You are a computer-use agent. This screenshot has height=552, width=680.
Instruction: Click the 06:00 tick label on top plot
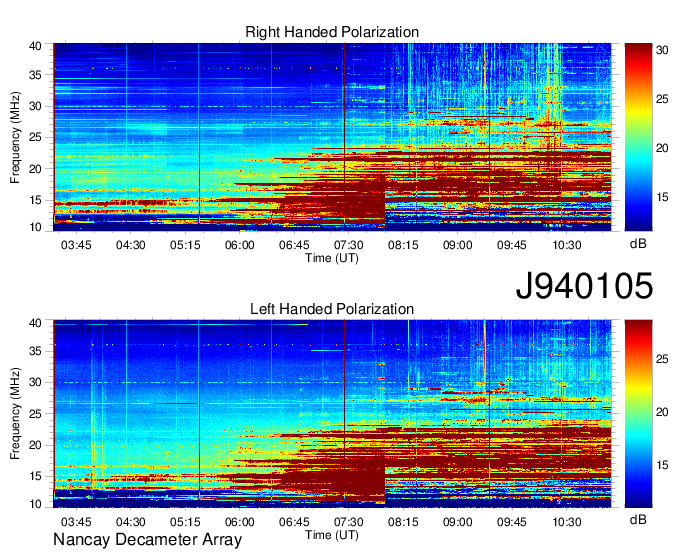coord(239,245)
